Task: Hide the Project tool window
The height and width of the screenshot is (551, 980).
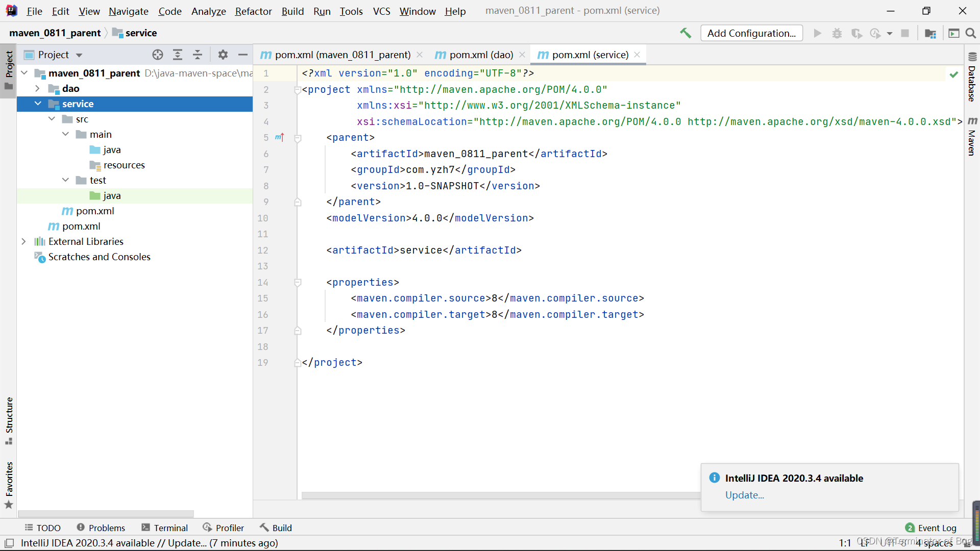Action: pos(243,55)
